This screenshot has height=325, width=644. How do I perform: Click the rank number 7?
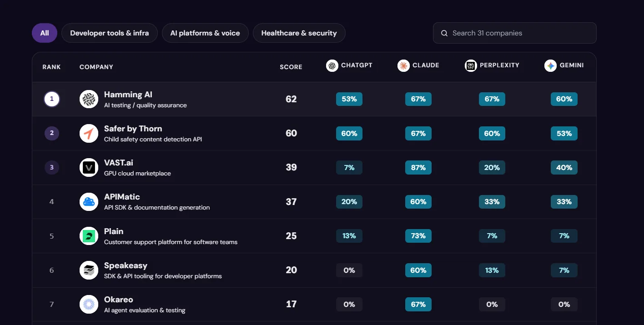[51, 304]
